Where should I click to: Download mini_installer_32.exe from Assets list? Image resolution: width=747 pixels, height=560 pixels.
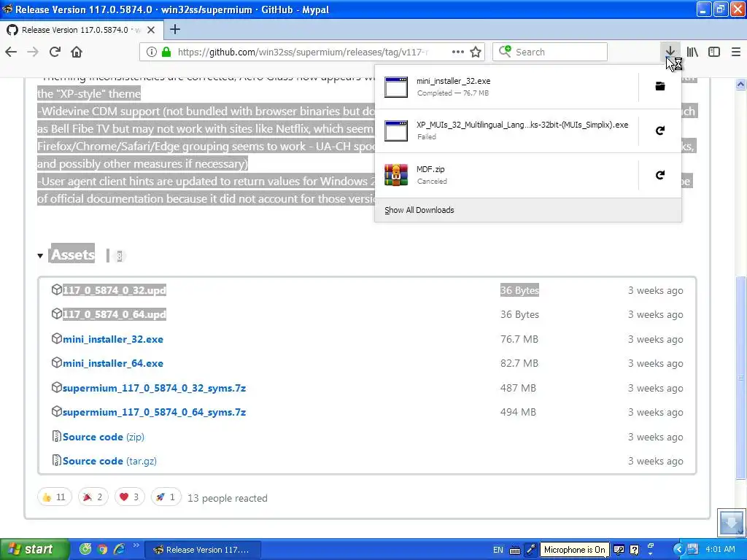(113, 339)
